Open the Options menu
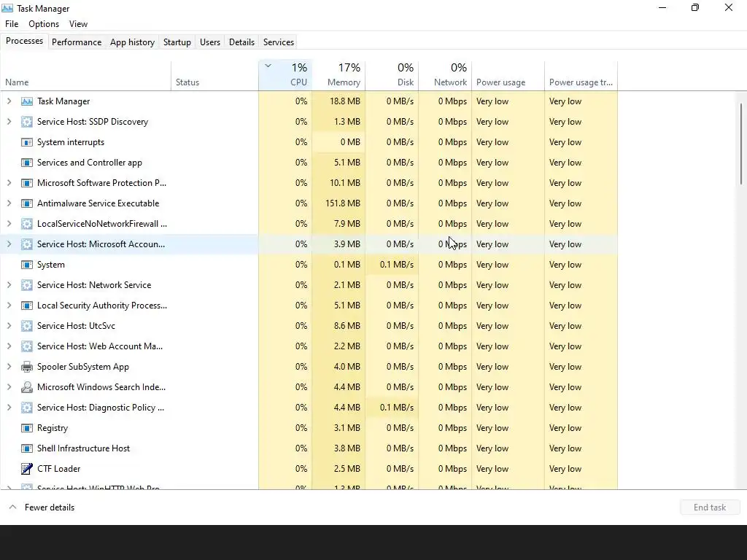Screen dimensions: 747x560 pos(44,24)
